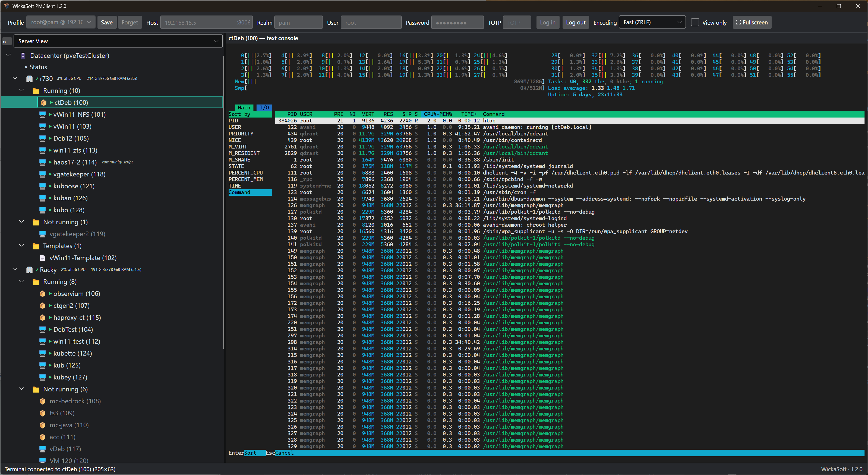Click the observium (106) container icon
Screen dimensions: 868x475
click(x=42, y=294)
